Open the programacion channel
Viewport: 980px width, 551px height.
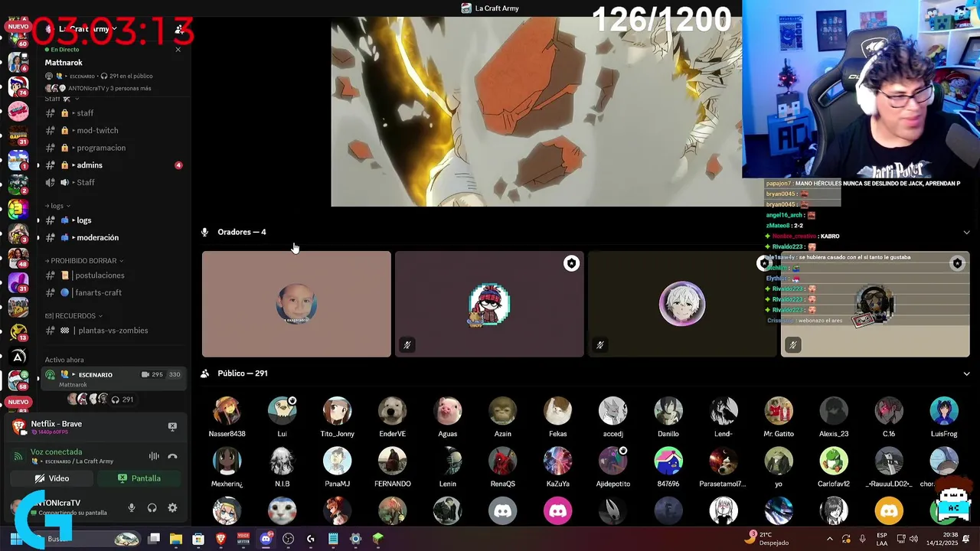113,148
